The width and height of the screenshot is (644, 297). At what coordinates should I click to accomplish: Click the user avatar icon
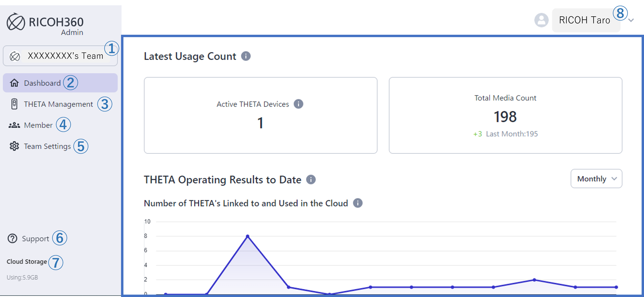(x=541, y=20)
